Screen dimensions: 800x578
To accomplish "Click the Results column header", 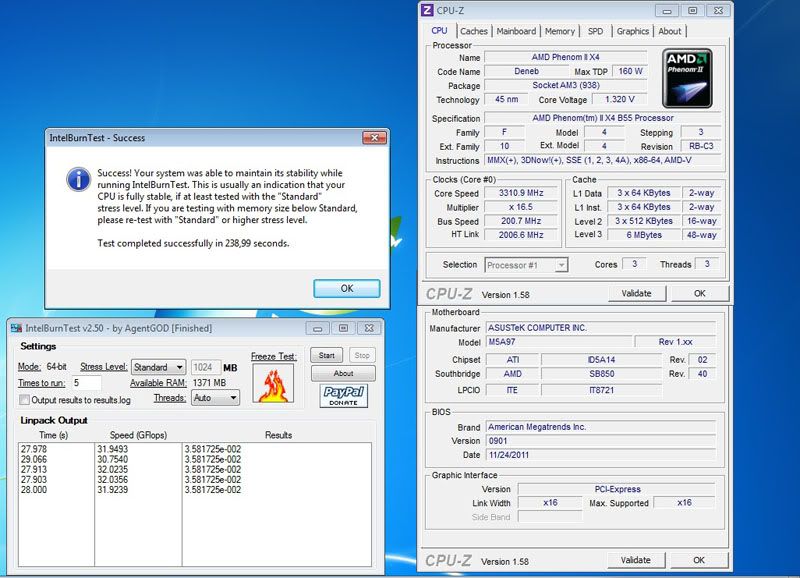I will click(x=278, y=435).
